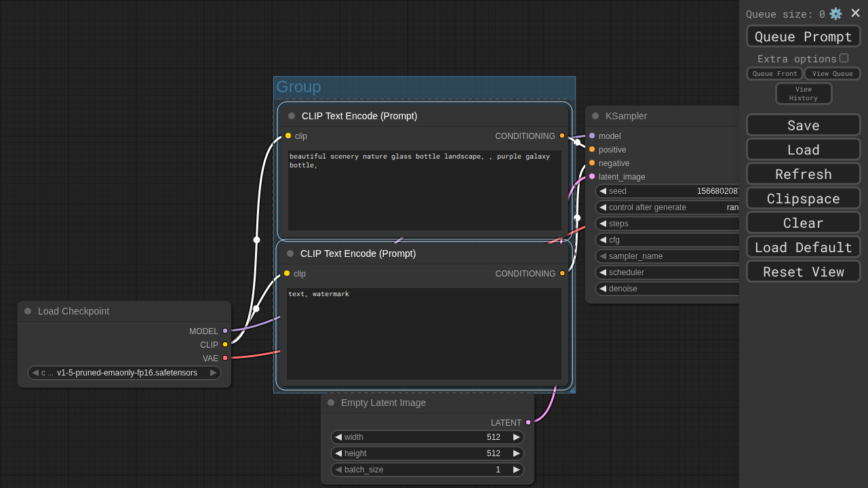
Task: Click View Queue in the menu panel
Action: (x=832, y=74)
